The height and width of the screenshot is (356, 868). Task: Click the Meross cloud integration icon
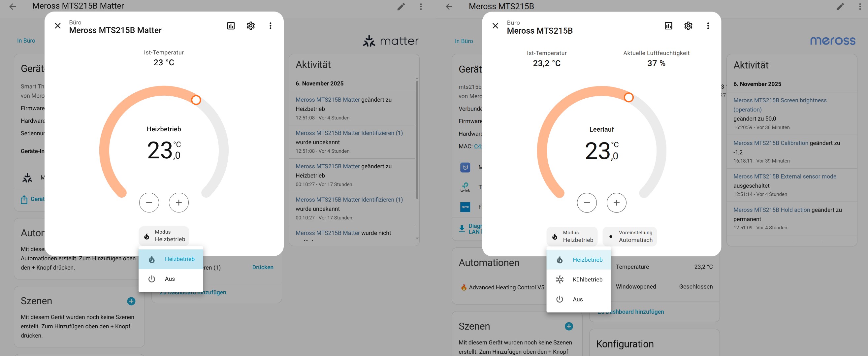pos(465,167)
